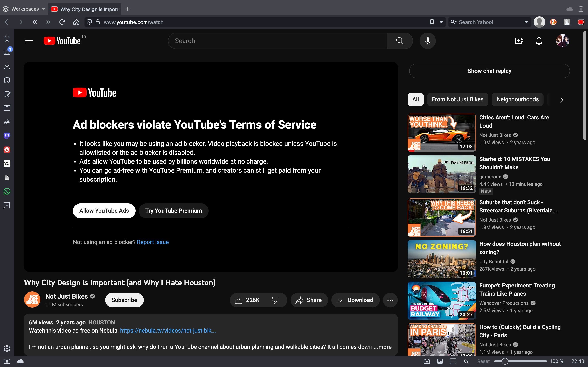The width and height of the screenshot is (588, 367).
Task: Click the 'From Not Just Bikes' filter tab
Action: click(458, 99)
